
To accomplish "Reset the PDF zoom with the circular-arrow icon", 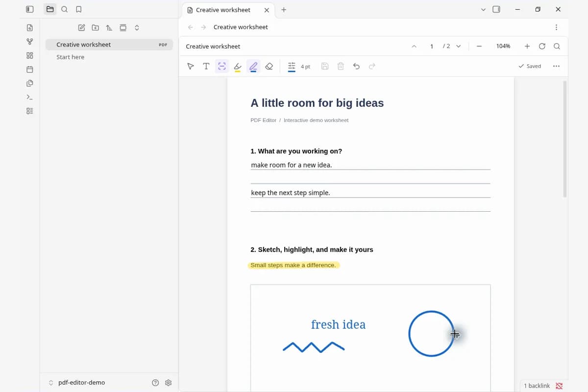I will tap(542, 46).
